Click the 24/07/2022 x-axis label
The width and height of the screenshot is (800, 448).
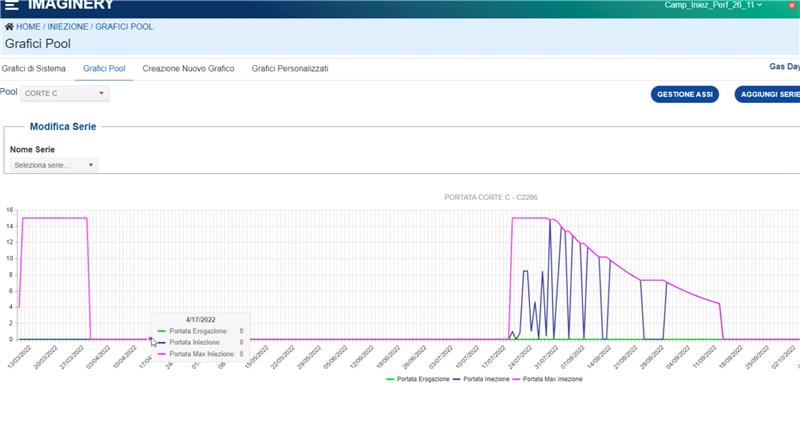point(520,357)
